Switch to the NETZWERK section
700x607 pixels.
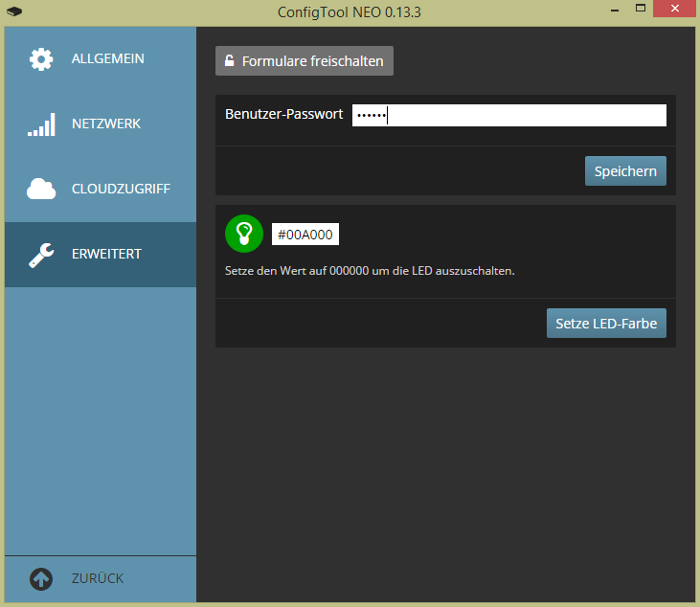tap(106, 124)
